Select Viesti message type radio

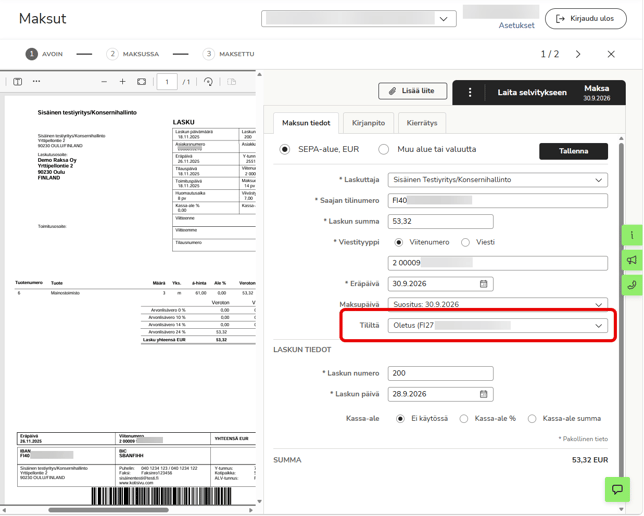[x=465, y=242]
